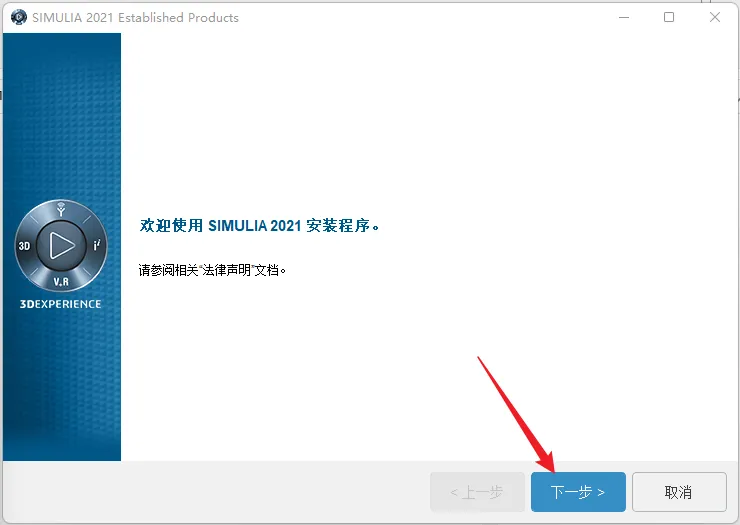Click the window title SIMULIA 2021 Established Products
Screen dimensions: 740x525
(135, 17)
